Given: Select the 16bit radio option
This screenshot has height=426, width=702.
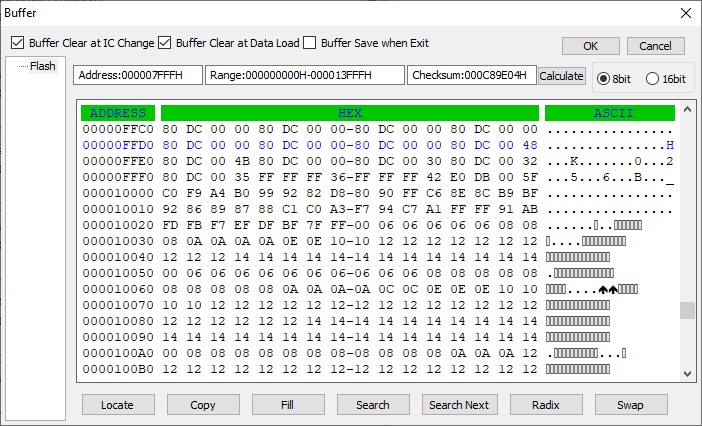Looking at the screenshot, I should coord(653,79).
